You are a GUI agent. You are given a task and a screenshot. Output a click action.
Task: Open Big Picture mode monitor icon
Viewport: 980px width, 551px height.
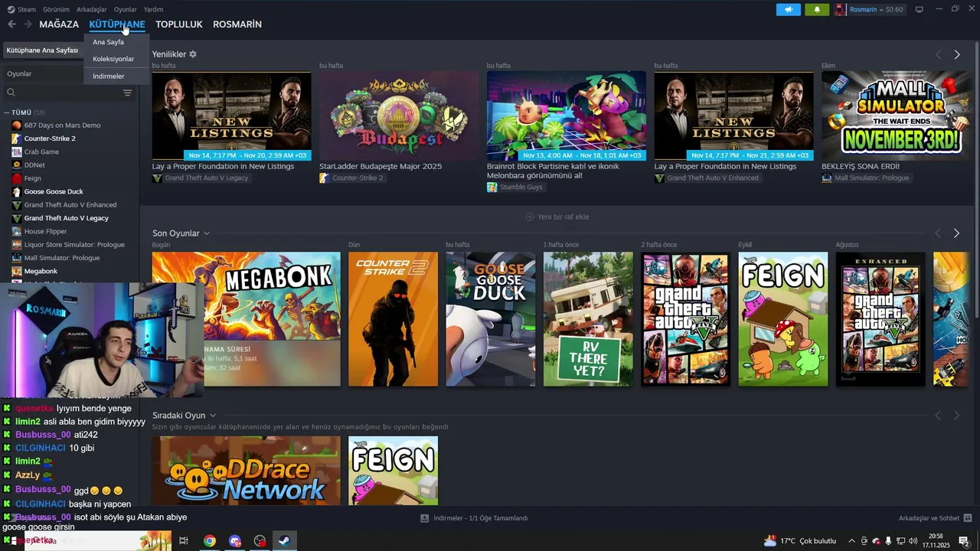920,9
